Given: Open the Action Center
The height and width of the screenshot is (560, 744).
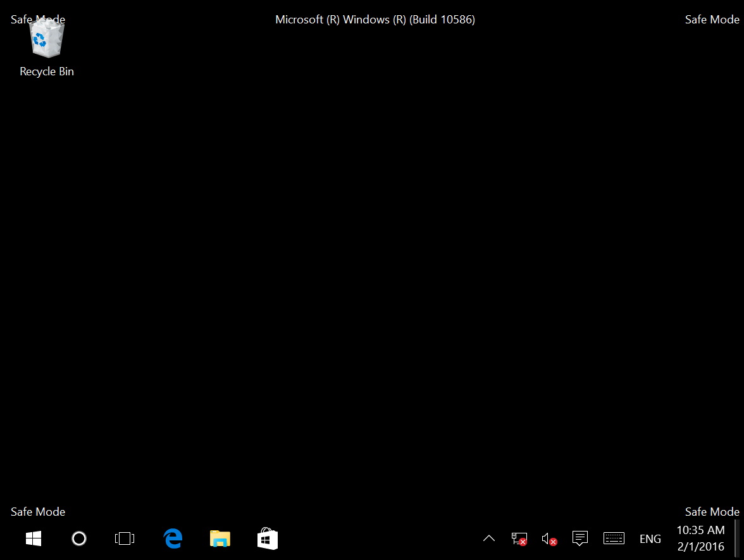Looking at the screenshot, I should pos(580,538).
